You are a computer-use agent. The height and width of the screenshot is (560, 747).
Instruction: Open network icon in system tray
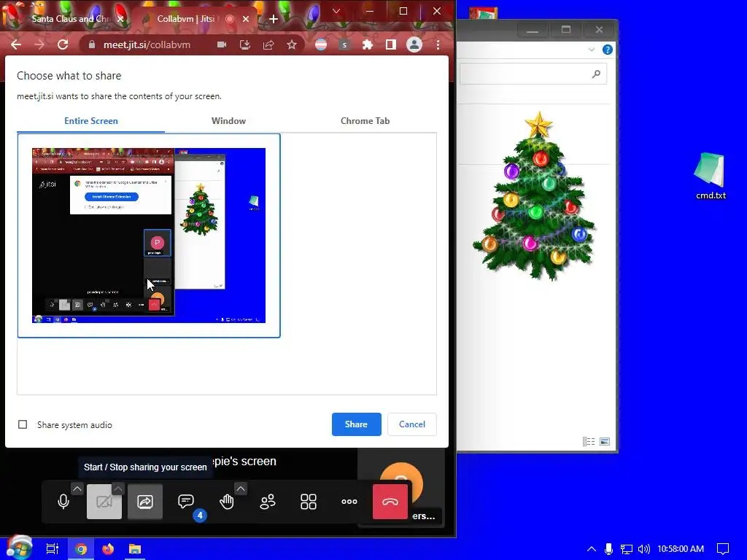coord(627,549)
